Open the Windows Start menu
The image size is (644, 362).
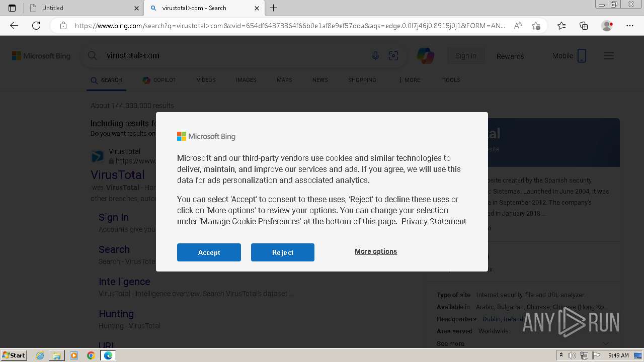(x=14, y=355)
